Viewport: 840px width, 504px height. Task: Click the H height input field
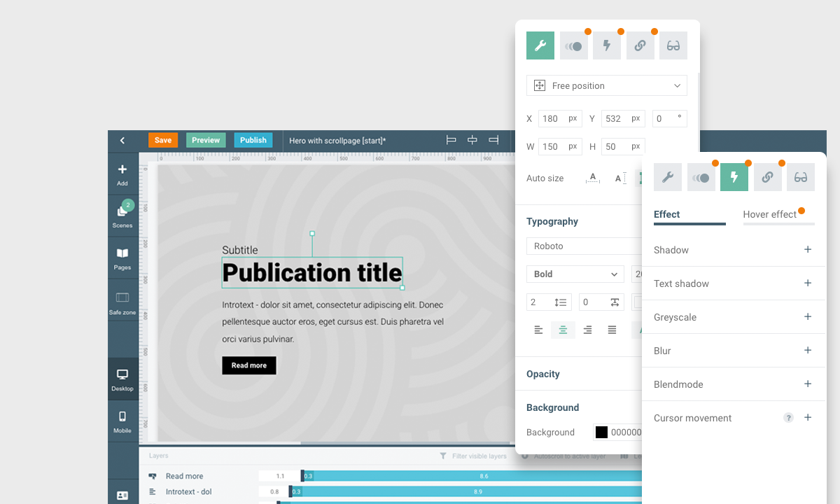tap(623, 146)
